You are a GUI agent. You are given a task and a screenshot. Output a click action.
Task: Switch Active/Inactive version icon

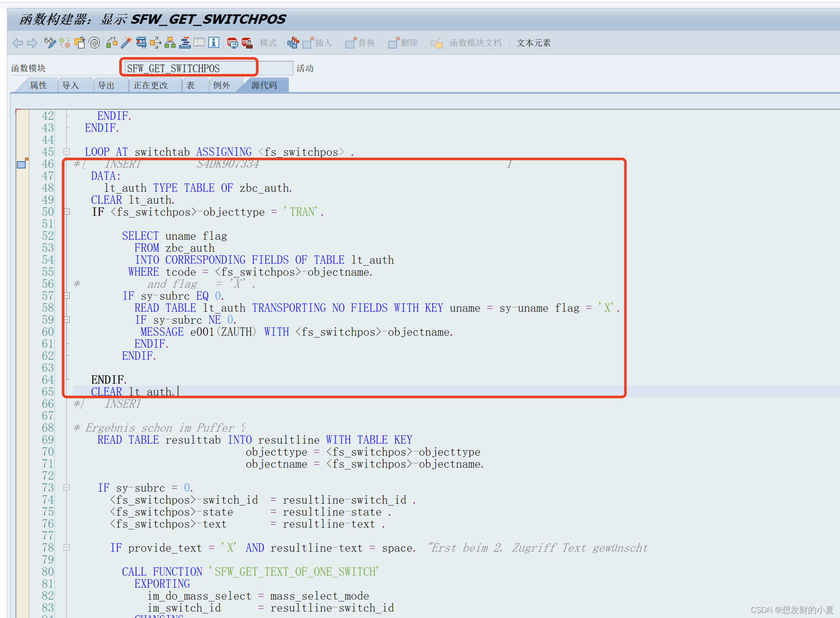pos(65,42)
